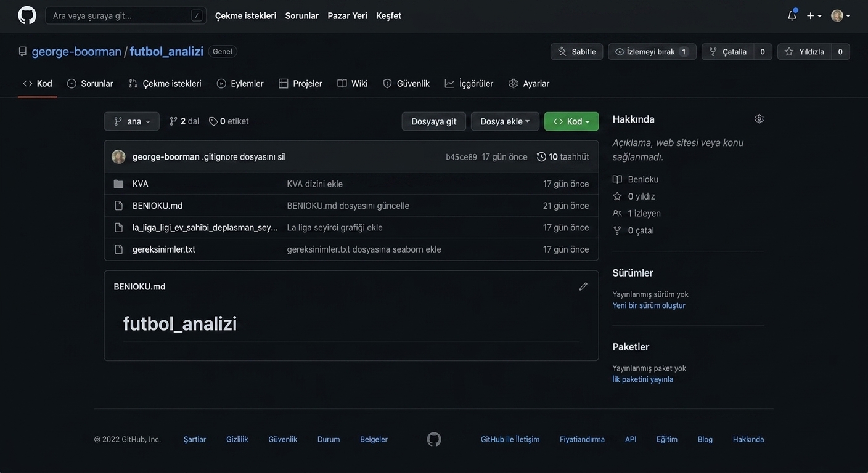Open the user avatar menu
Screen dimensions: 868x473
pos(841,15)
